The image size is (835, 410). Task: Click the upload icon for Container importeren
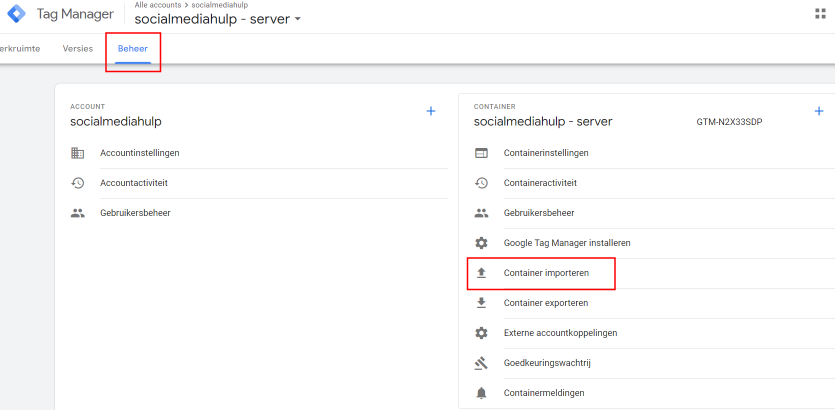pyautogui.click(x=481, y=273)
